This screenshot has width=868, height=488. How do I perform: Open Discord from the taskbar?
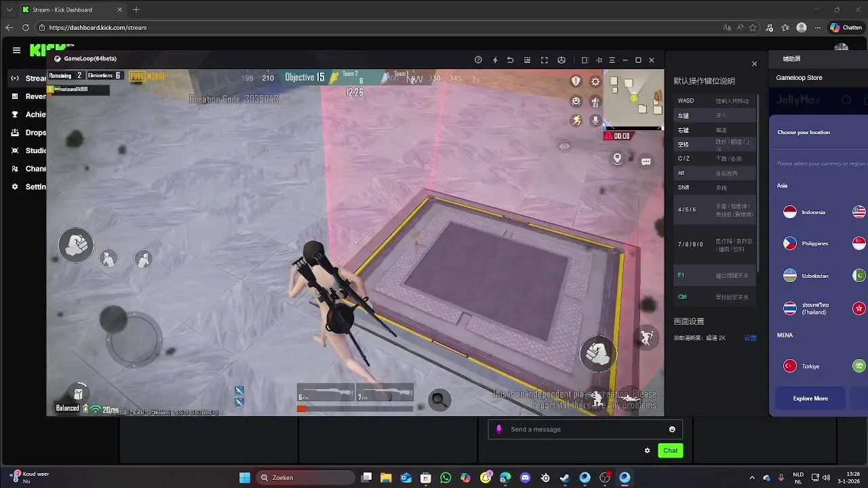[525, 478]
